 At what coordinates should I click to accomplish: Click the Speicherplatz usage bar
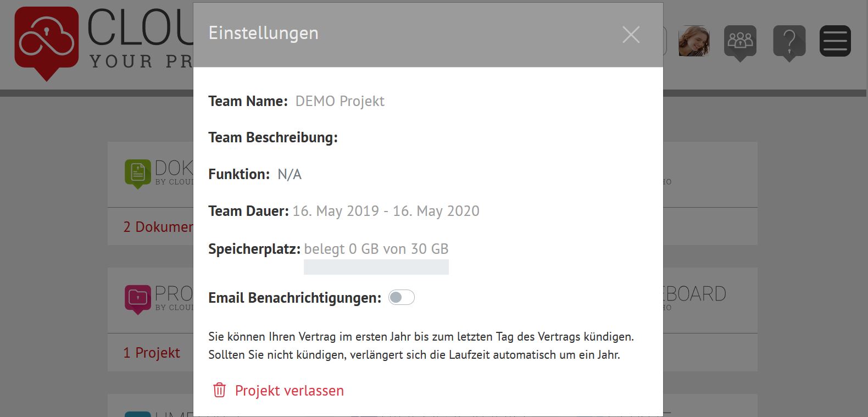[376, 267]
